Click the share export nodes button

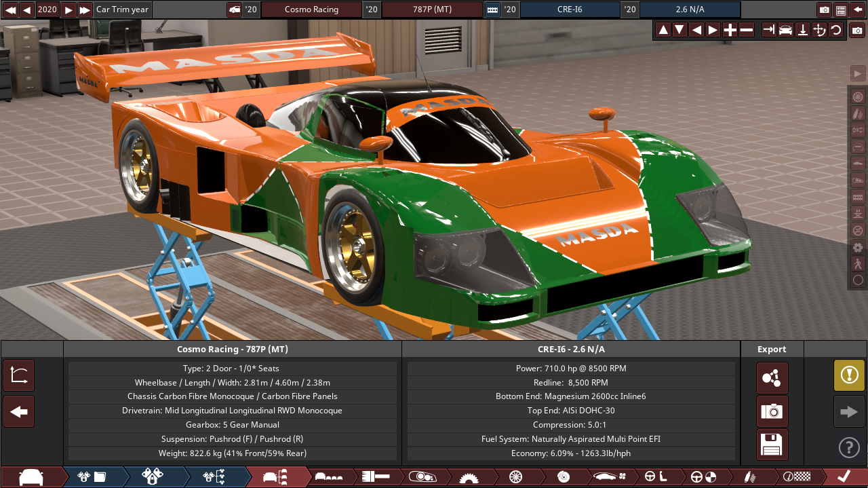point(772,378)
